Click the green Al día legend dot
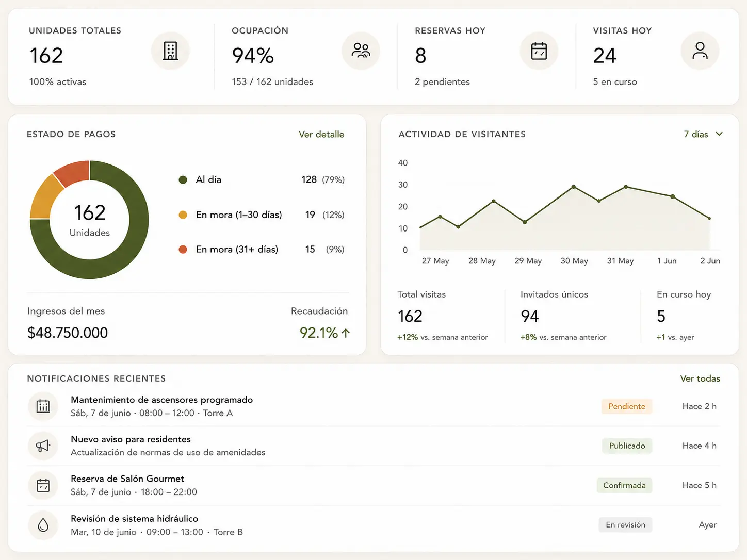This screenshot has height=560, width=747. click(183, 180)
